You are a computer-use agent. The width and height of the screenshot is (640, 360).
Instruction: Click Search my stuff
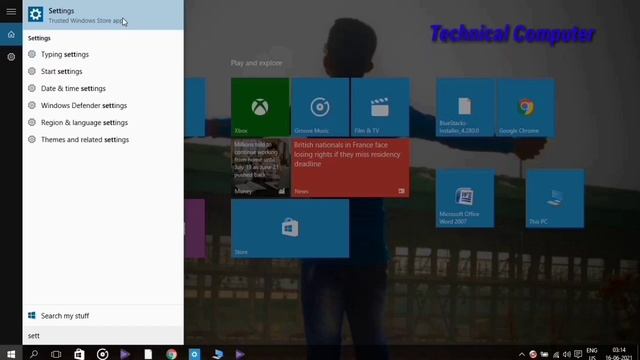(103, 316)
